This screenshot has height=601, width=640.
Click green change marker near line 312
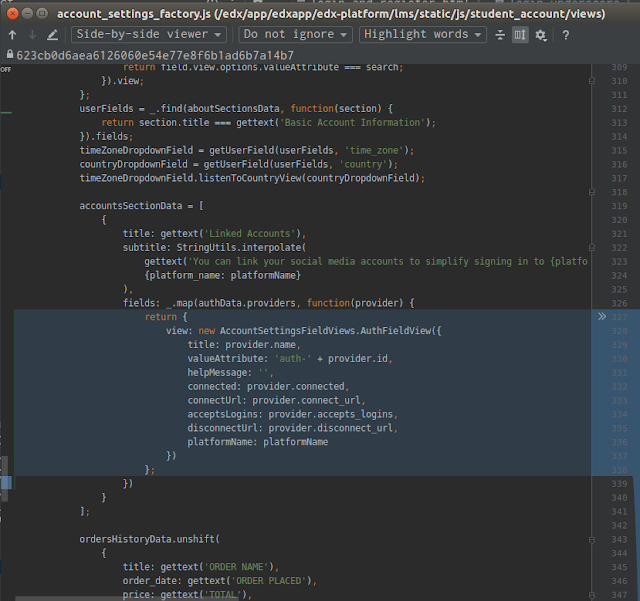tap(6, 112)
